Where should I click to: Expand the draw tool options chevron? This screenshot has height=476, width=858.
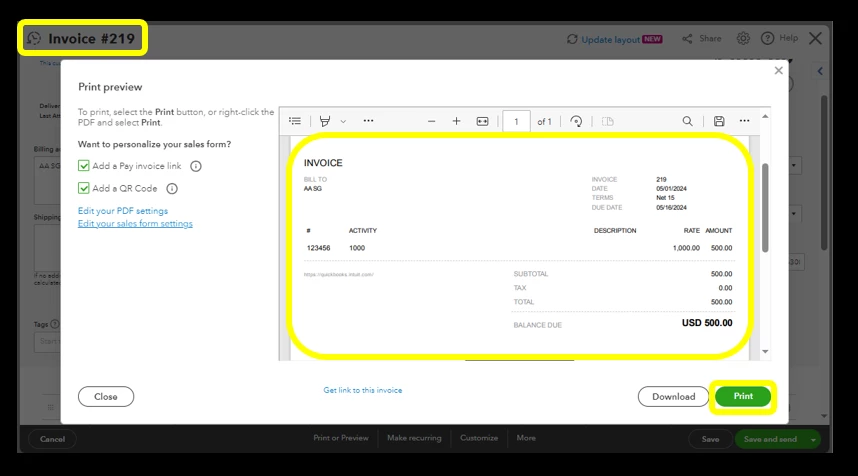click(343, 121)
